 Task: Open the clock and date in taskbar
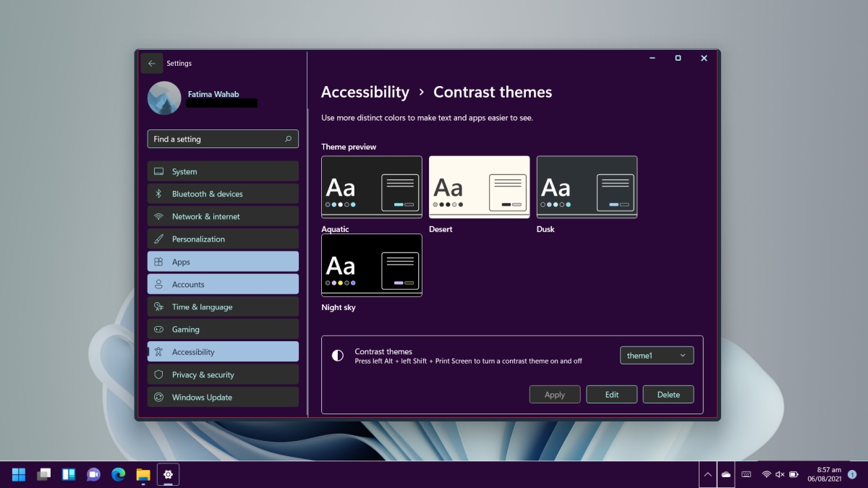824,474
